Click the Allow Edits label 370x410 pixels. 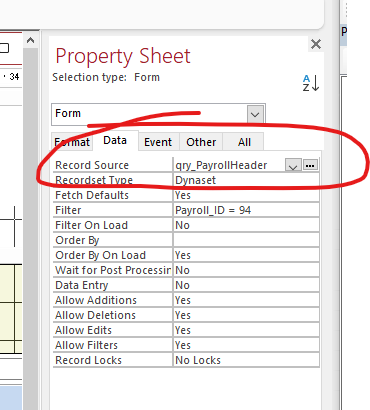pos(83,330)
